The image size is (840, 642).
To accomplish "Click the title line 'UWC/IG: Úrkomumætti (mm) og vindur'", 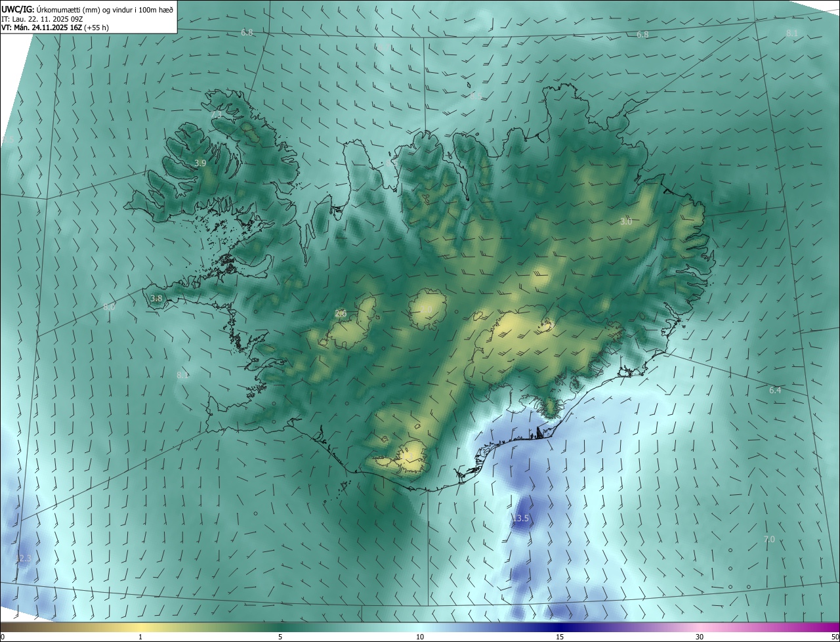I will point(88,9).
